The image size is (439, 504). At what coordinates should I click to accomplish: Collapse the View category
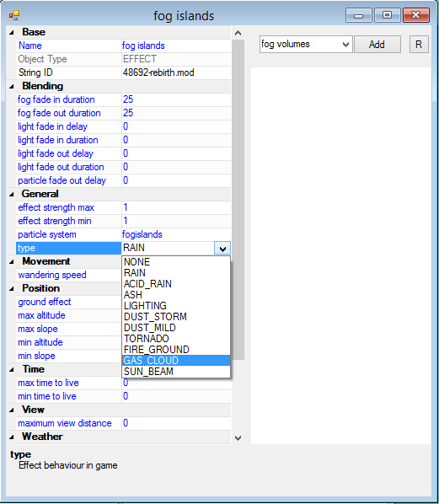point(12,410)
